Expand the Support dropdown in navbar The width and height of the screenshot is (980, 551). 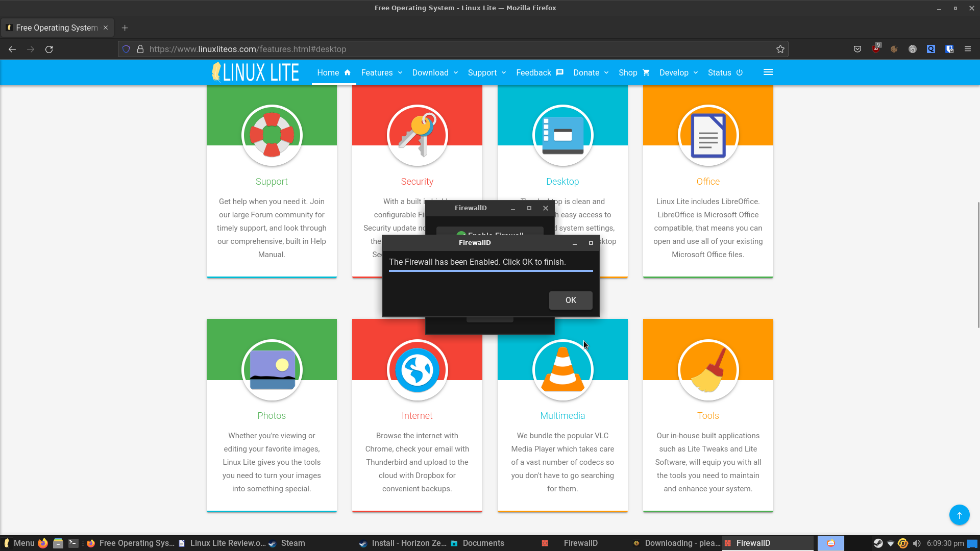[x=487, y=73]
